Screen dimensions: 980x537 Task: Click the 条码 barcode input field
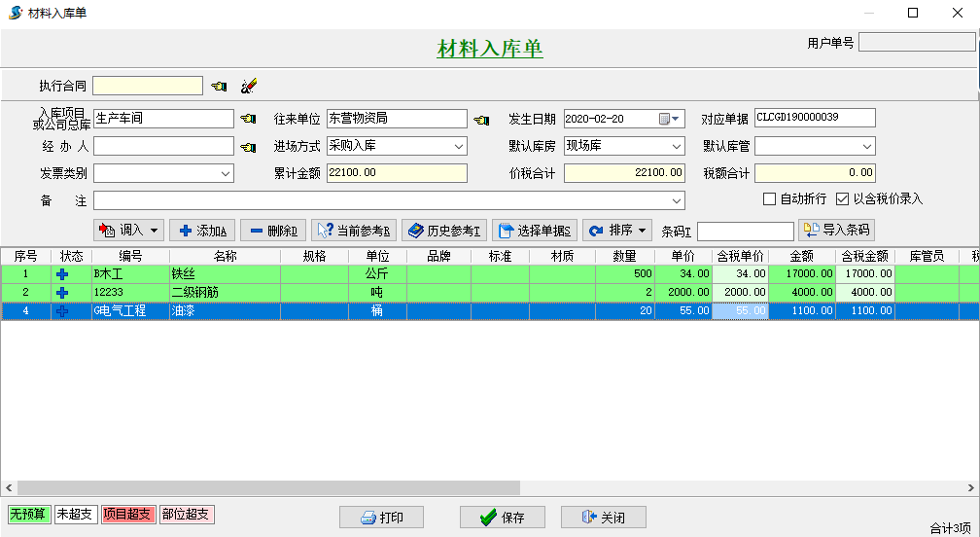(745, 232)
